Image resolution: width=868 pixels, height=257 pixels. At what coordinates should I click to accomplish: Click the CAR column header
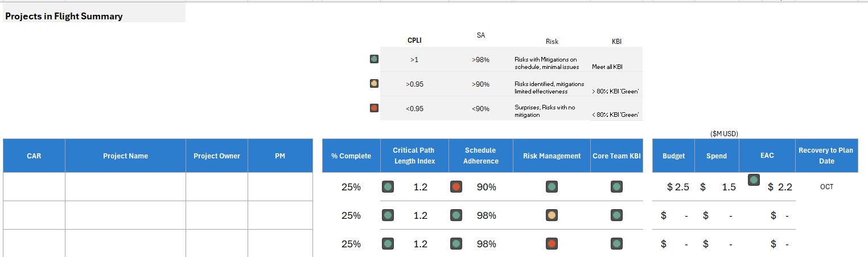point(34,156)
